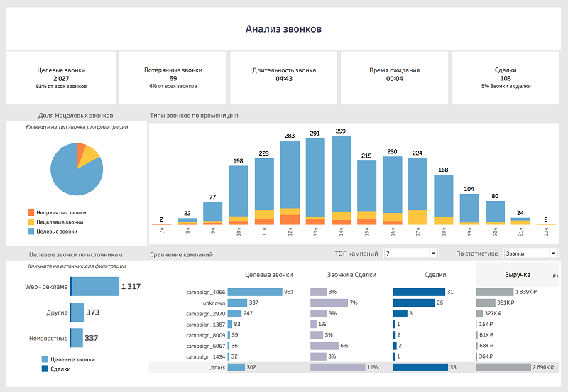Click the unknown row Сделки bar 25
568x392 pixels.
[414, 303]
